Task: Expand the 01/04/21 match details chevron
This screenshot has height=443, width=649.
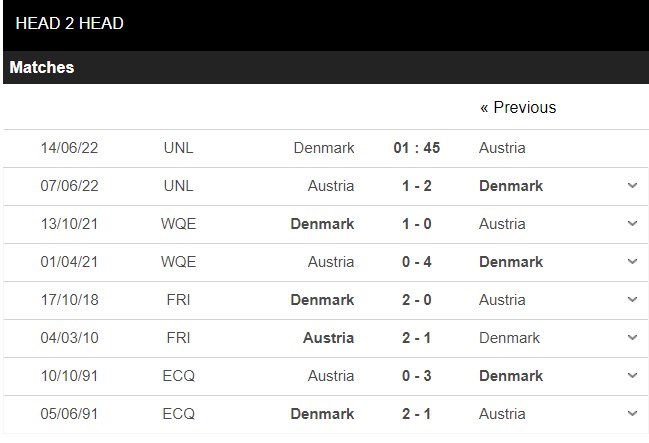Action: (632, 262)
